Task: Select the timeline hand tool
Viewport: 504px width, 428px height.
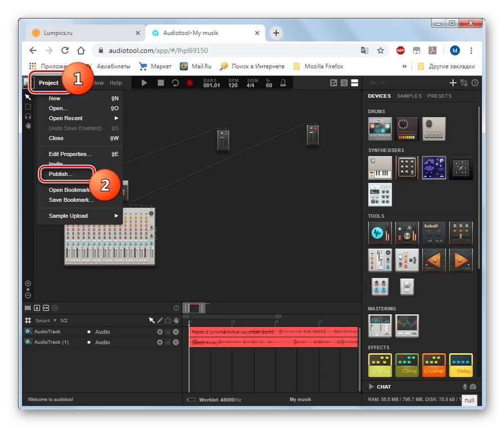Action: [176, 320]
